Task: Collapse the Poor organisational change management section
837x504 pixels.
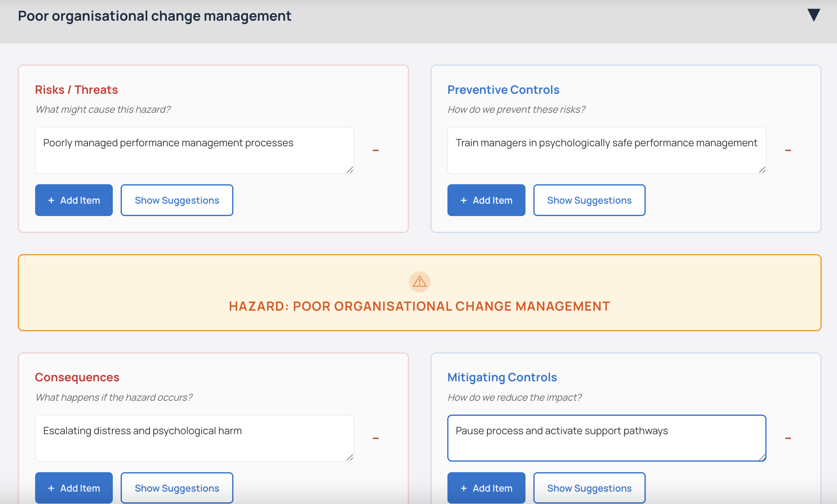Action: click(813, 15)
